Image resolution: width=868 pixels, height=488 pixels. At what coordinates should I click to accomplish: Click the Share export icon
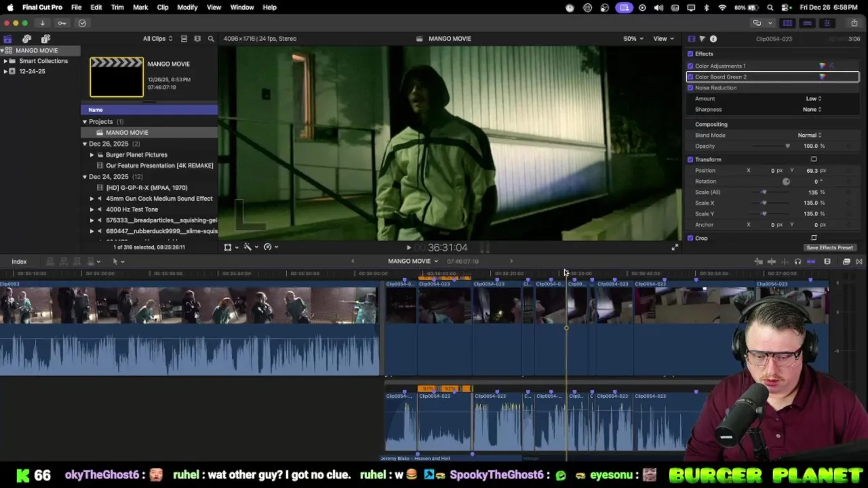point(854,23)
